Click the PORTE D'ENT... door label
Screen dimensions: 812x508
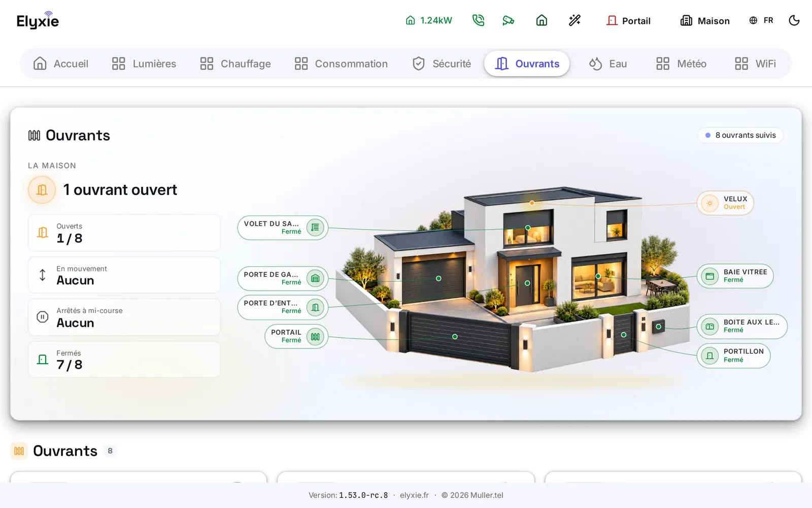point(283,307)
